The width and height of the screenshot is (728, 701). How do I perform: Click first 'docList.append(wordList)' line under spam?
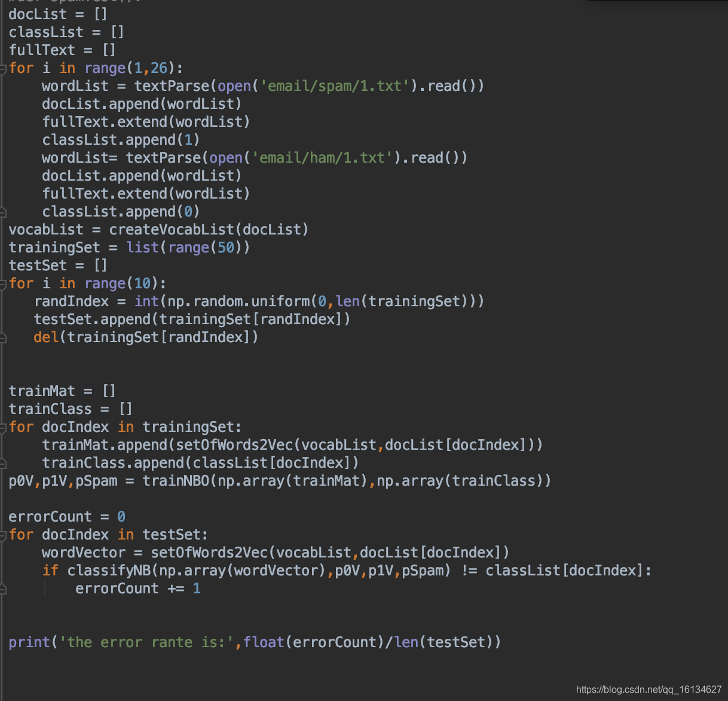click(142, 104)
